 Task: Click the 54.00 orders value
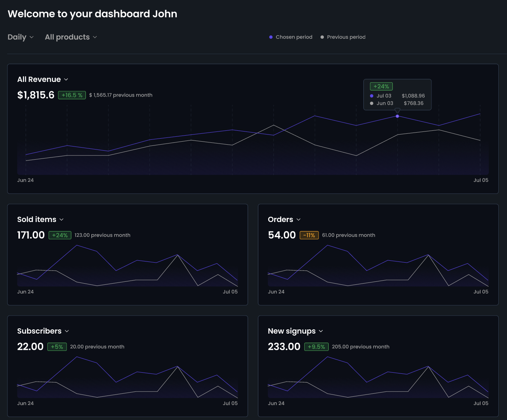coord(282,235)
